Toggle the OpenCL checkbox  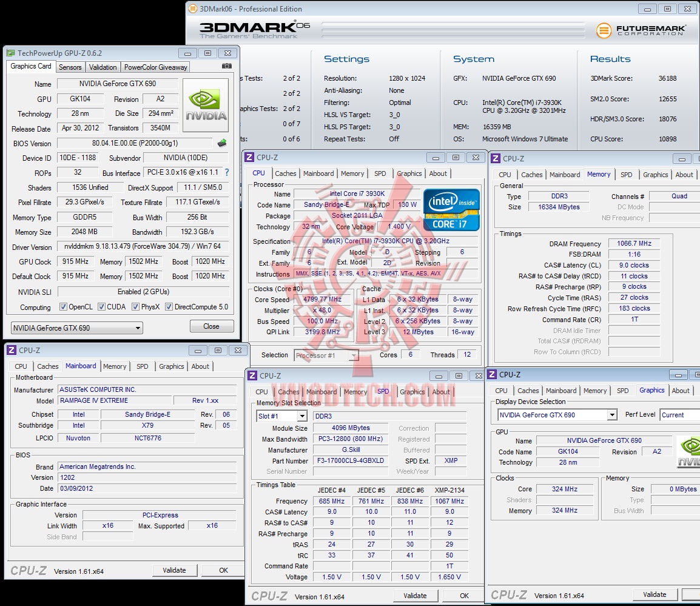click(x=64, y=307)
